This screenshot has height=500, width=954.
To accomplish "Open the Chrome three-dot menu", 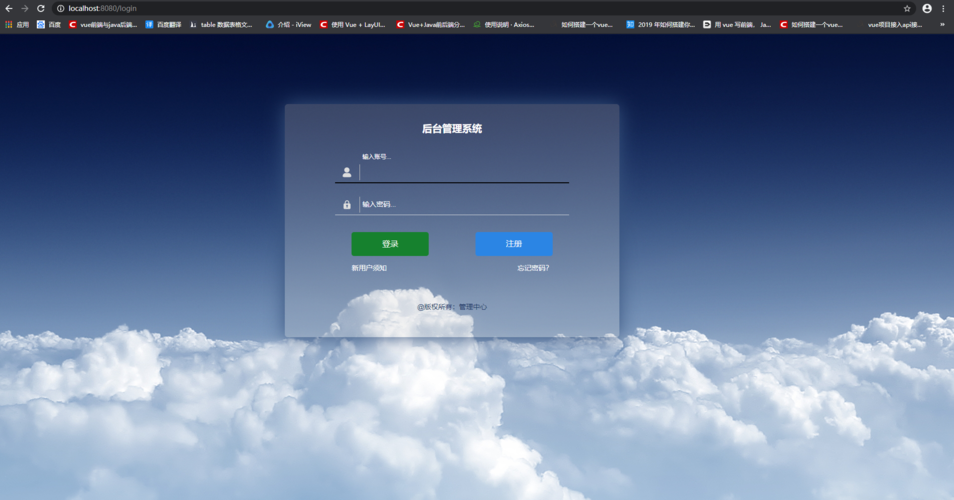I will click(943, 9).
